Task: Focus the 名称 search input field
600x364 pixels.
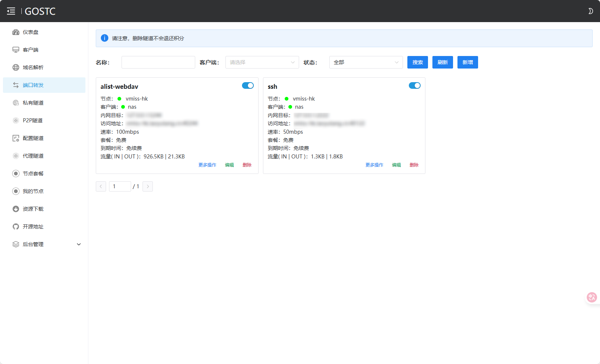Action: click(x=158, y=62)
